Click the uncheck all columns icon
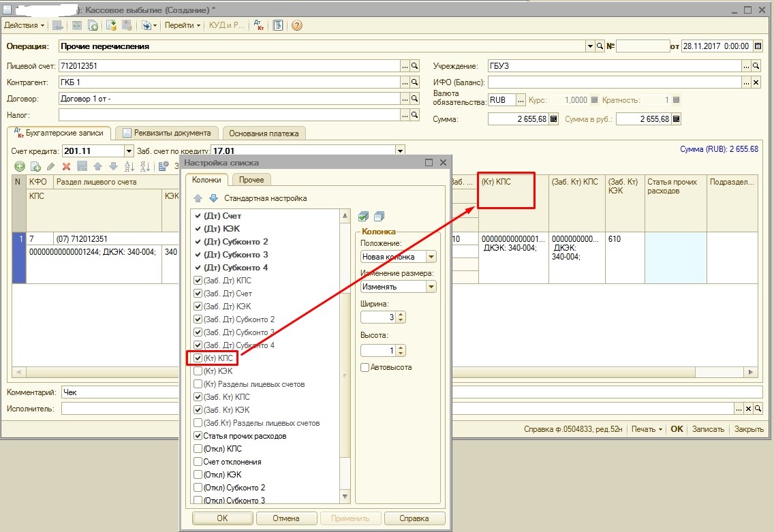 [380, 216]
